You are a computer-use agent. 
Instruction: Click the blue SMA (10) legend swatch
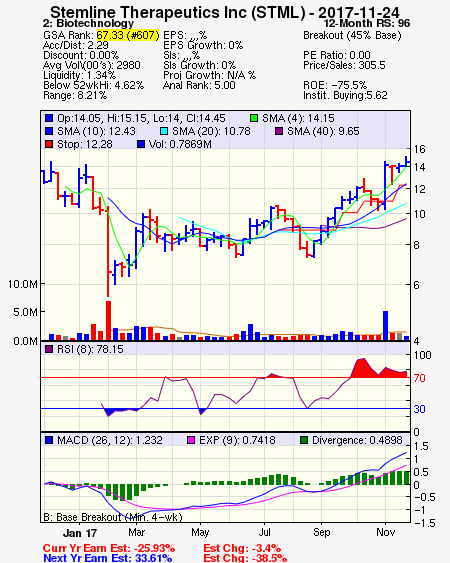[x=49, y=131]
